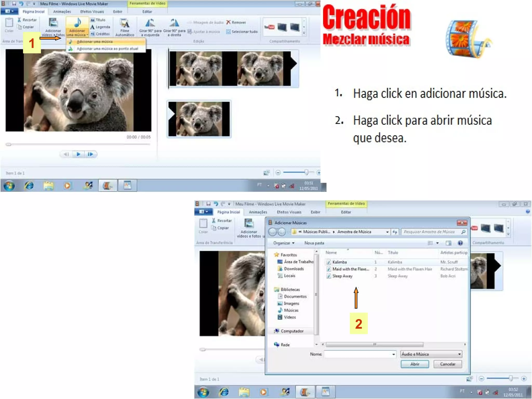532x399 pixels.
Task: Choose Adicionar uma música ao ponto atual
Action: (107, 49)
